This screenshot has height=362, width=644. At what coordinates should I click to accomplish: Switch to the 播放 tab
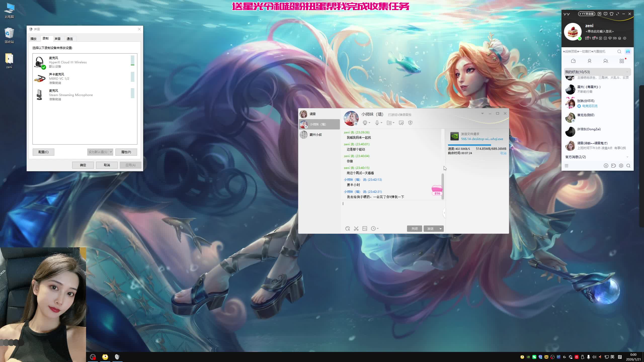(x=33, y=39)
